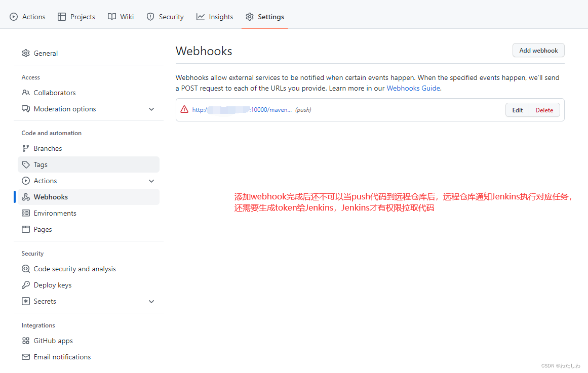
Task: Click the Collaborators people icon
Action: click(x=25, y=93)
